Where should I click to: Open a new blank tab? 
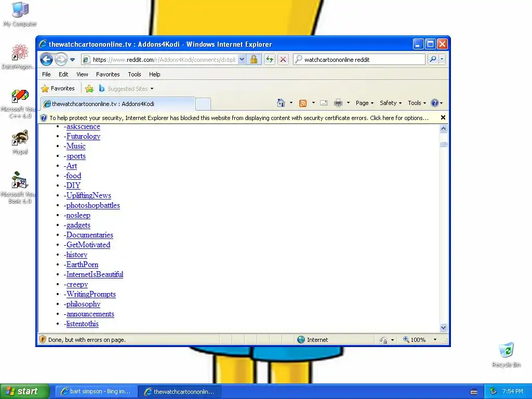203,104
